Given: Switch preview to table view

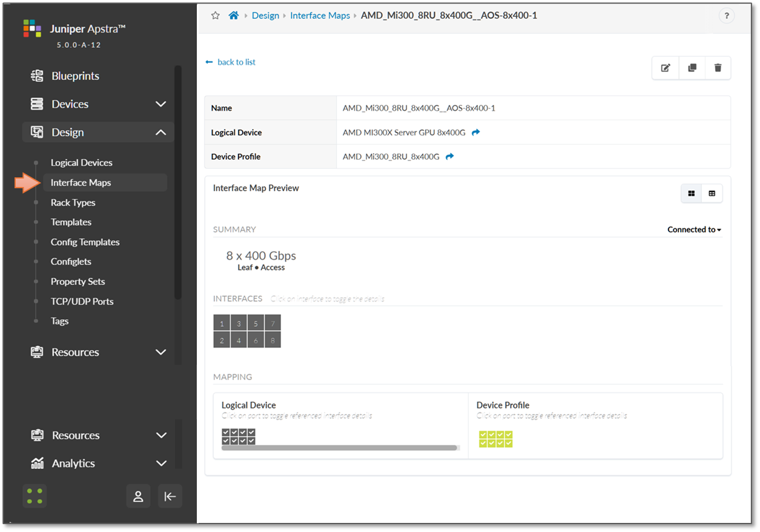Looking at the screenshot, I should tap(712, 193).
